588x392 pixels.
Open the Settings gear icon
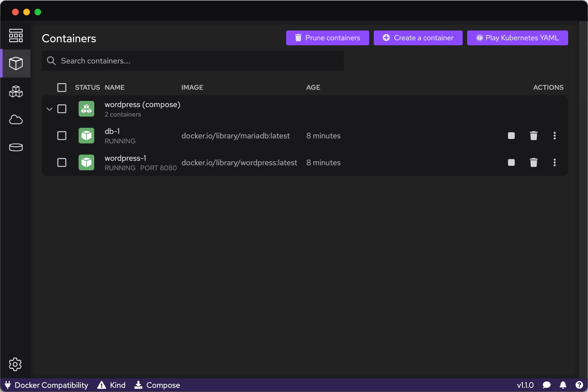coord(15,364)
